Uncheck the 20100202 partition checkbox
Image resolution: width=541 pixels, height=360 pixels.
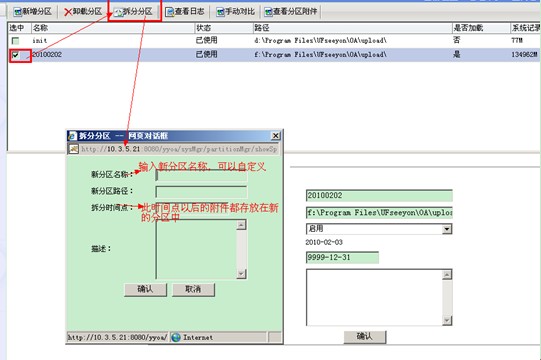pos(15,55)
